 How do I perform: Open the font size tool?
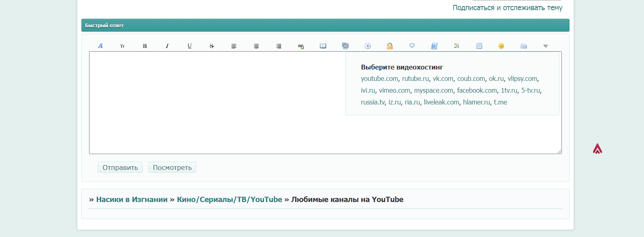122,46
